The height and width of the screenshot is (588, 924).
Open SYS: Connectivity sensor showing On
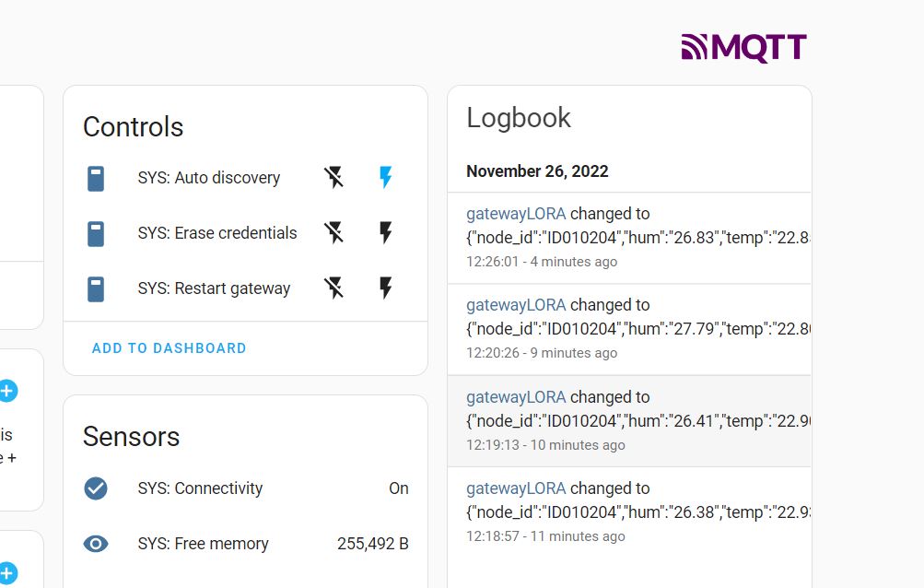(x=201, y=488)
